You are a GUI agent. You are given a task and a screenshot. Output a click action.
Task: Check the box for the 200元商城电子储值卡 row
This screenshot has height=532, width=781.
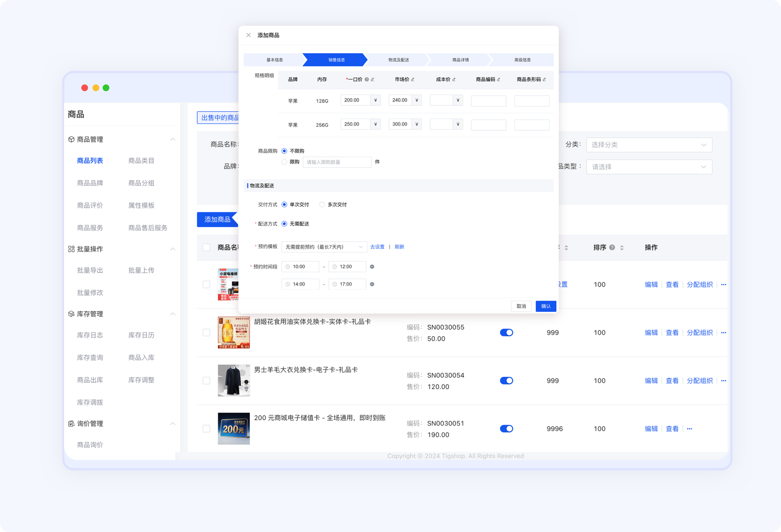click(x=206, y=429)
